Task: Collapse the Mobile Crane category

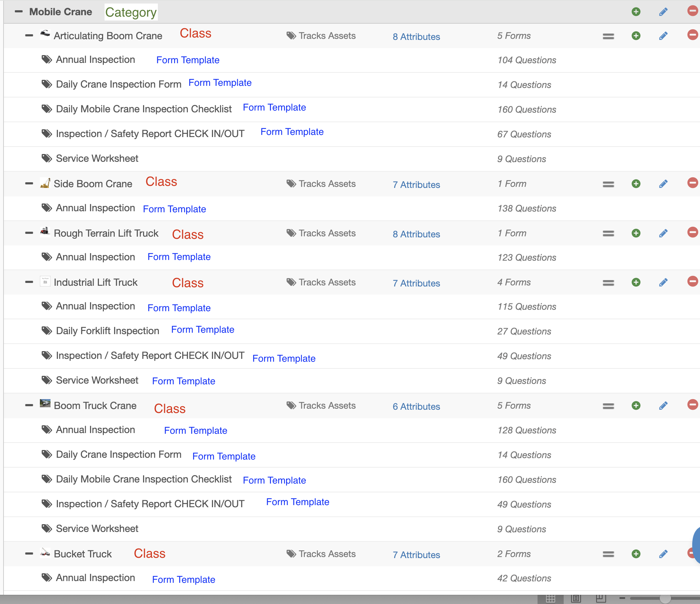Action: (x=19, y=12)
